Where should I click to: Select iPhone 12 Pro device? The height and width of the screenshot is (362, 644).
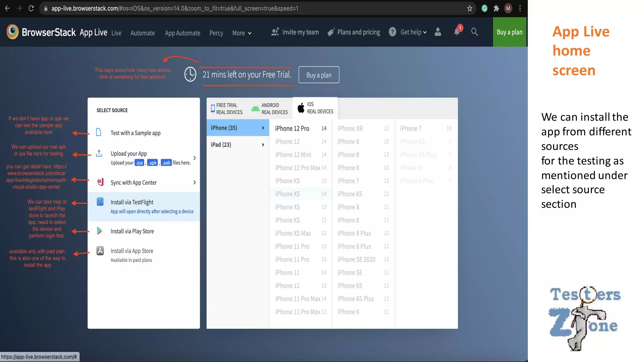coord(292,129)
